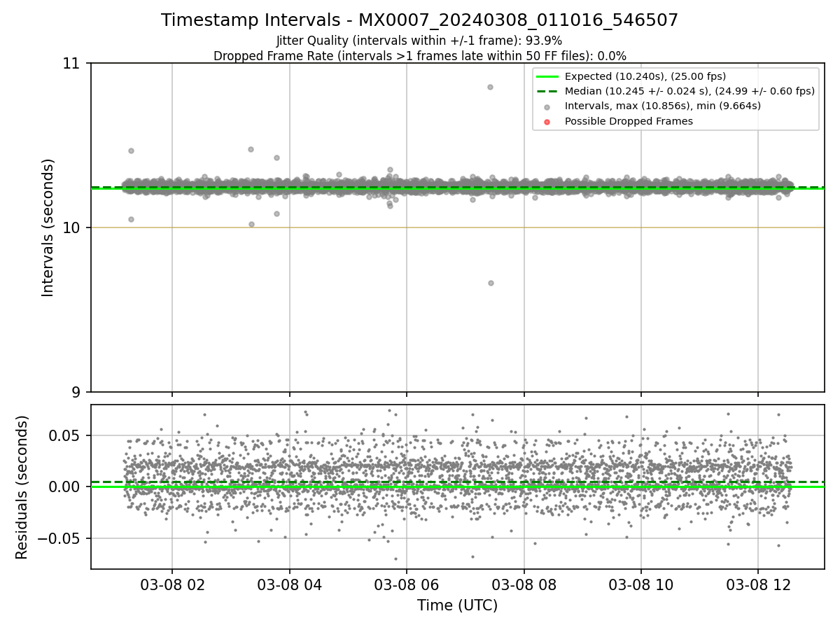Click legend entry 'Intervals, max (10.856s), min (9.664s)'
Image resolution: width=840 pixels, height=630 pixels.
tap(662, 106)
